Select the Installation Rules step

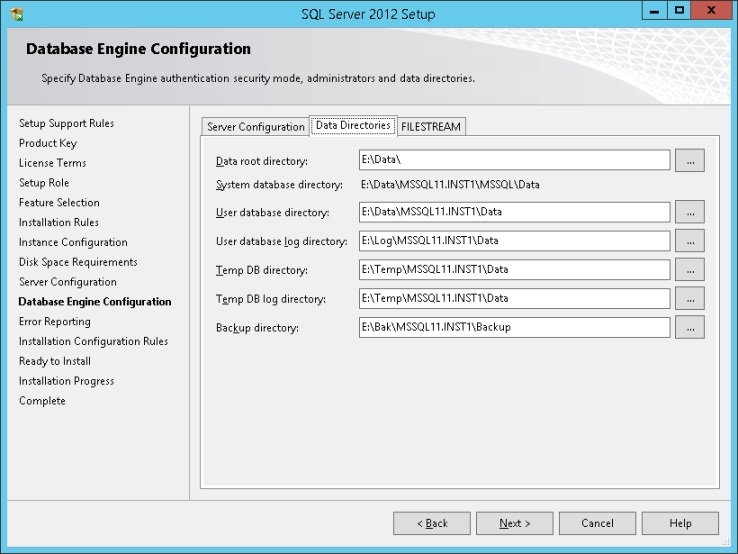(x=58, y=222)
